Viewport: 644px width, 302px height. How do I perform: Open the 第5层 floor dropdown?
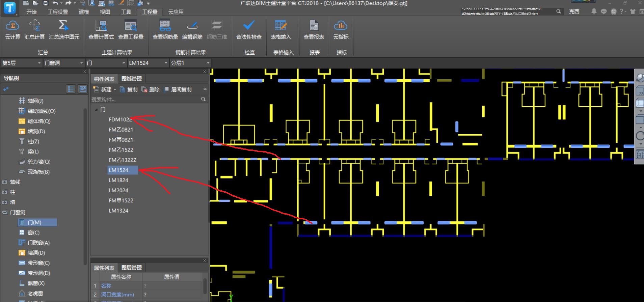pos(21,63)
